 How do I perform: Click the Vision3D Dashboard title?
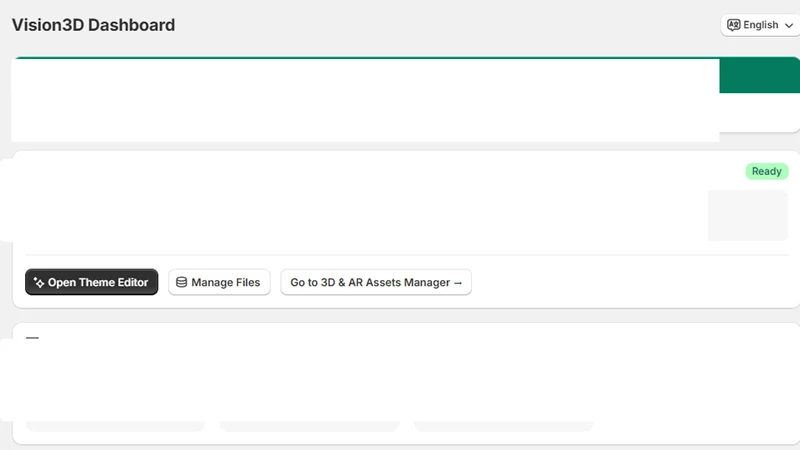point(93,25)
